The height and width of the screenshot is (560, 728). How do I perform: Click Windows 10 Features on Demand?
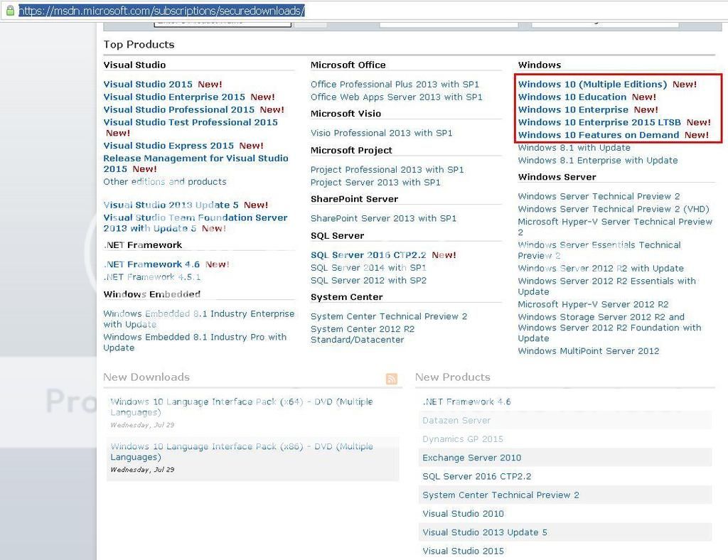[x=599, y=135]
